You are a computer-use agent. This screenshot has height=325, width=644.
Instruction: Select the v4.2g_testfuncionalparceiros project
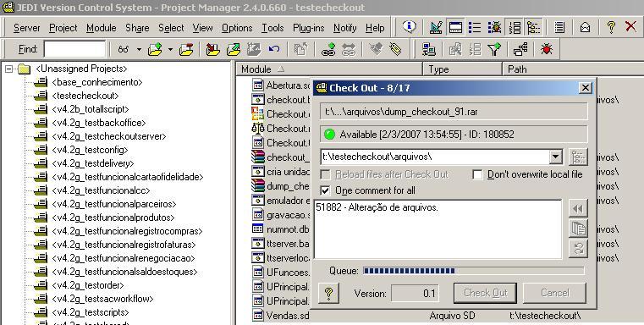(x=113, y=204)
